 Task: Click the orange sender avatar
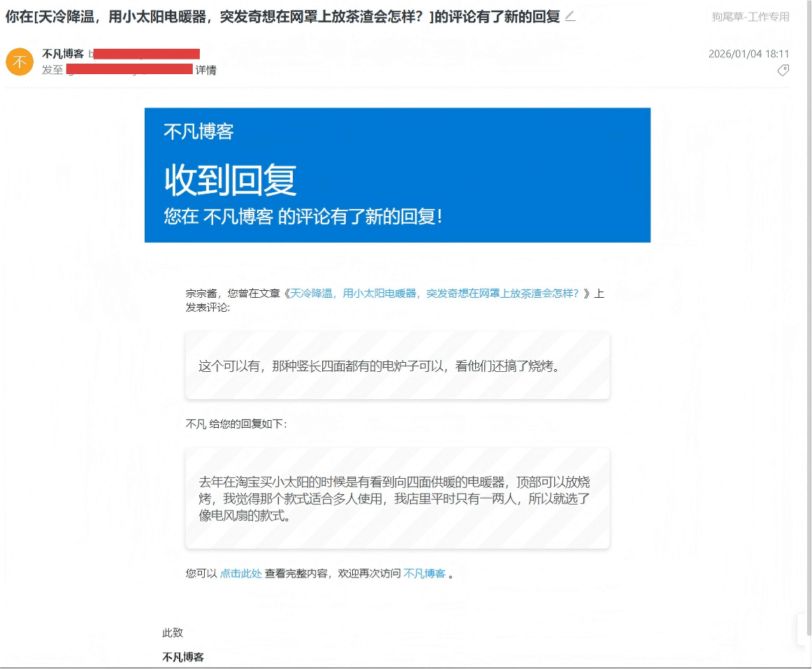click(x=20, y=62)
